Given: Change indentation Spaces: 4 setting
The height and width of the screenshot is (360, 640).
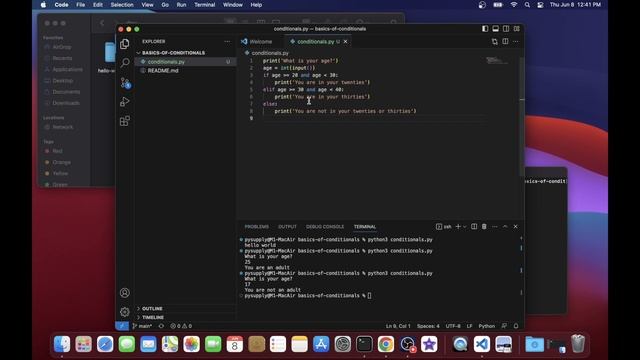Looking at the screenshot, I should (428, 326).
